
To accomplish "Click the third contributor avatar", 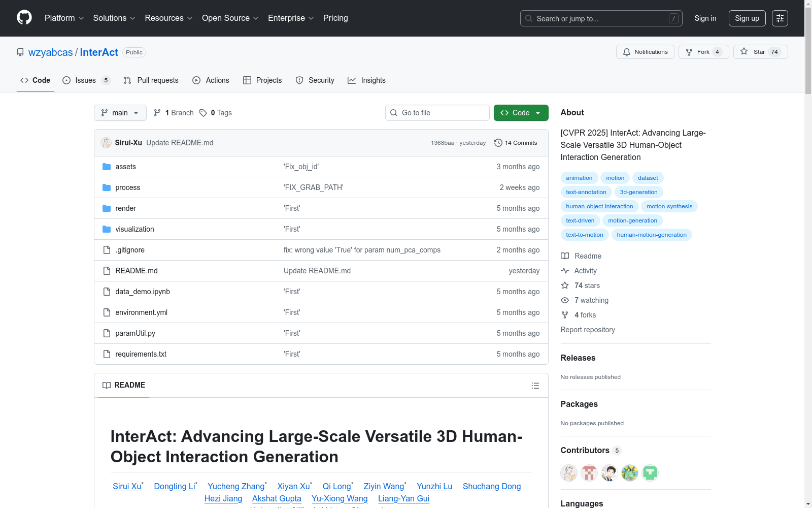I will (x=610, y=473).
